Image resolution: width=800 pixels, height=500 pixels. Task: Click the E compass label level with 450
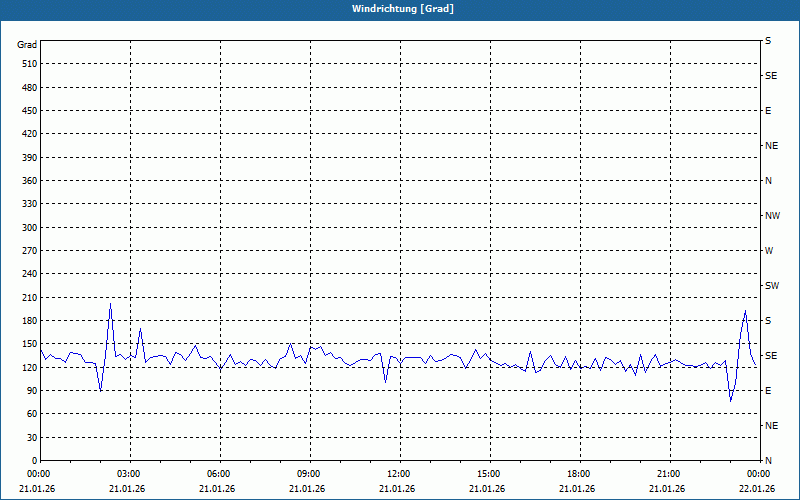[768, 111]
